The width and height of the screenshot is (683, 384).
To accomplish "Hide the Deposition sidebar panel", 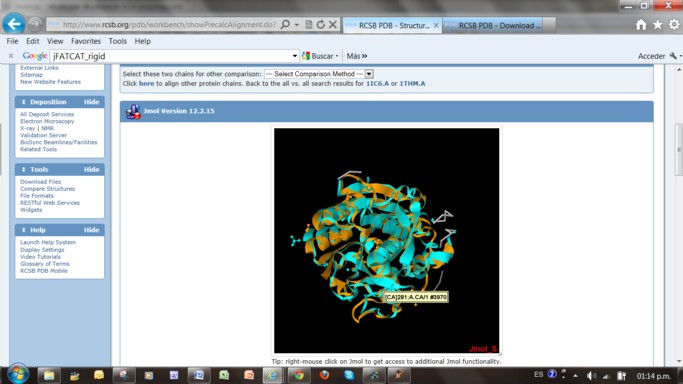I will click(x=91, y=102).
